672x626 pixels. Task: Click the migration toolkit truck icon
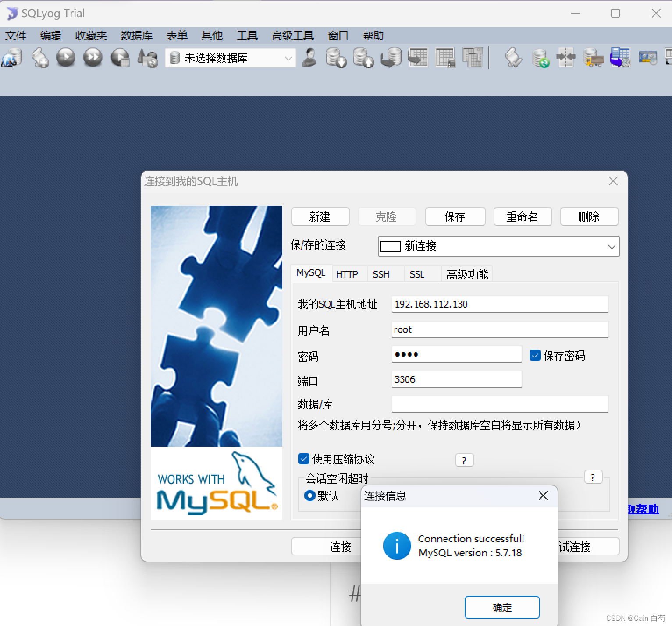tap(594, 58)
